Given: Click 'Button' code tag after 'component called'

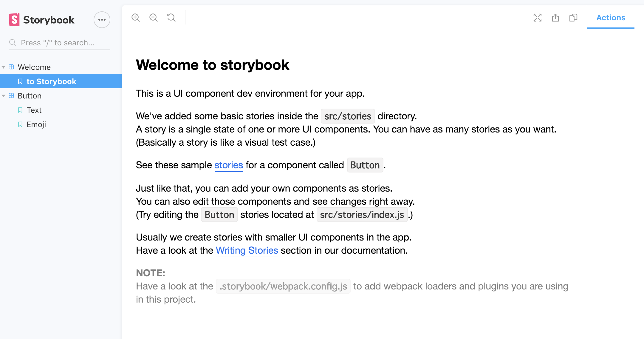Looking at the screenshot, I should click(365, 165).
